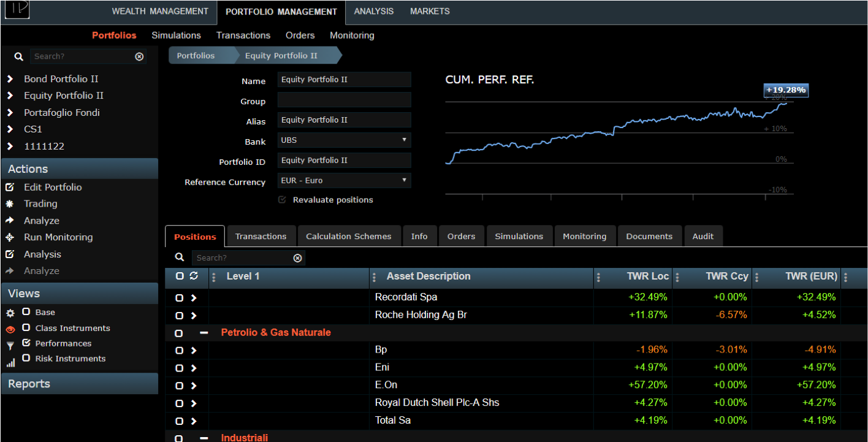Click the red eye icon in Views
The image size is (868, 442).
click(10, 329)
